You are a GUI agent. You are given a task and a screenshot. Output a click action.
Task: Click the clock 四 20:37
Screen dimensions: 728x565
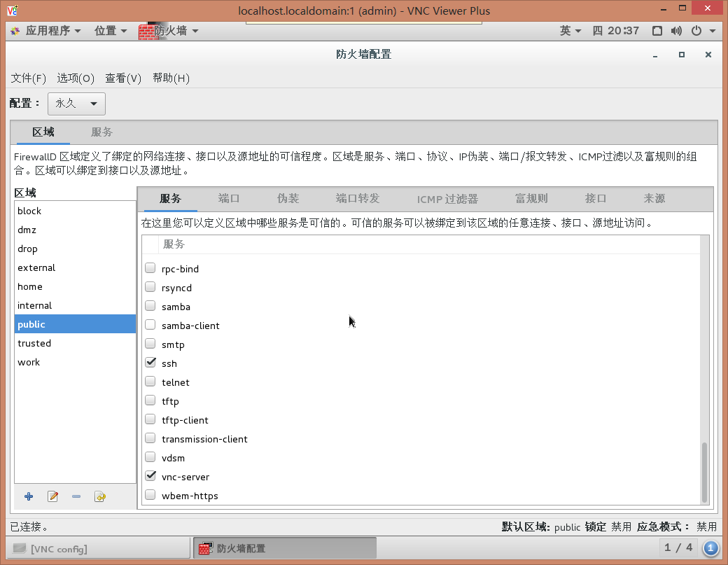click(615, 31)
